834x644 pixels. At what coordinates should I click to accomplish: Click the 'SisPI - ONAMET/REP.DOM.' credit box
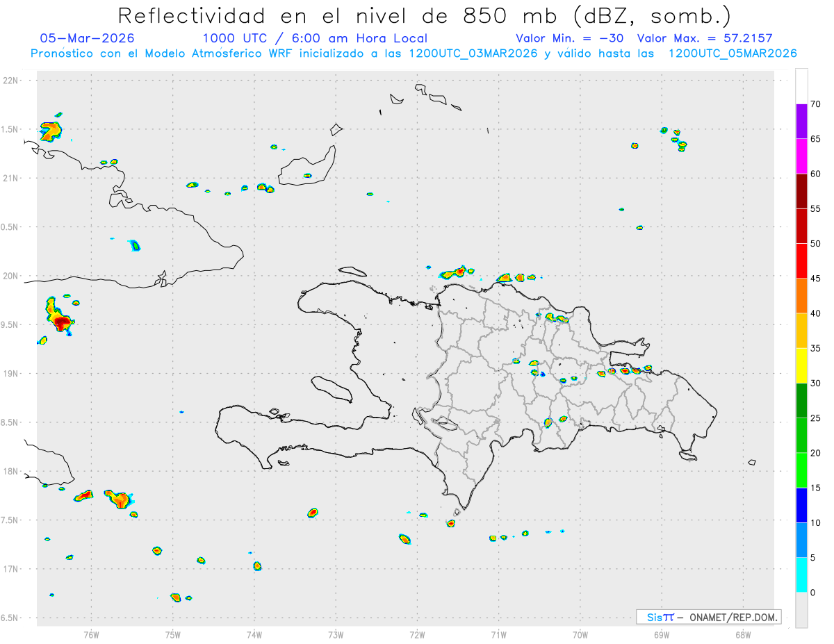click(708, 617)
